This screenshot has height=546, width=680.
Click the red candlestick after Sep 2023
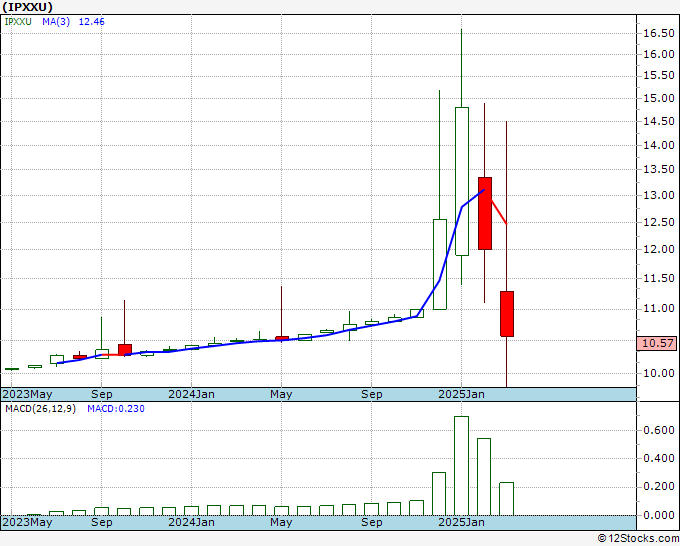[x=125, y=350]
